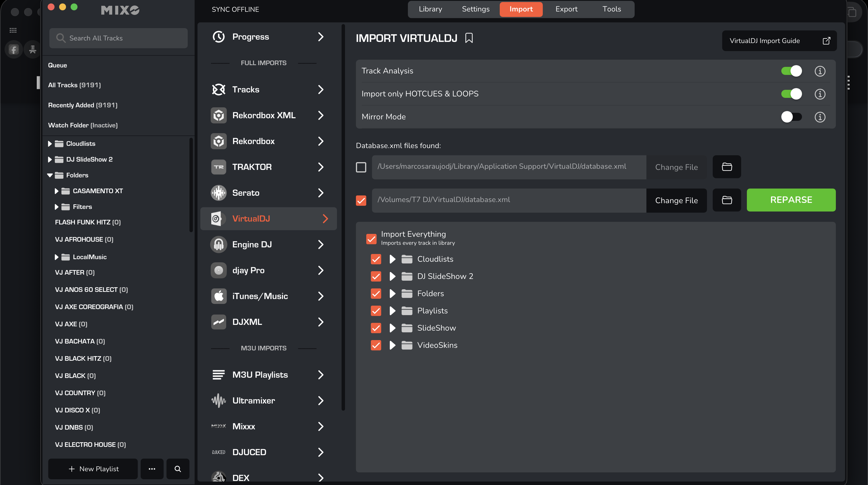This screenshot has height=485, width=868.
Task: Expand Folders in the import list
Action: (x=392, y=294)
